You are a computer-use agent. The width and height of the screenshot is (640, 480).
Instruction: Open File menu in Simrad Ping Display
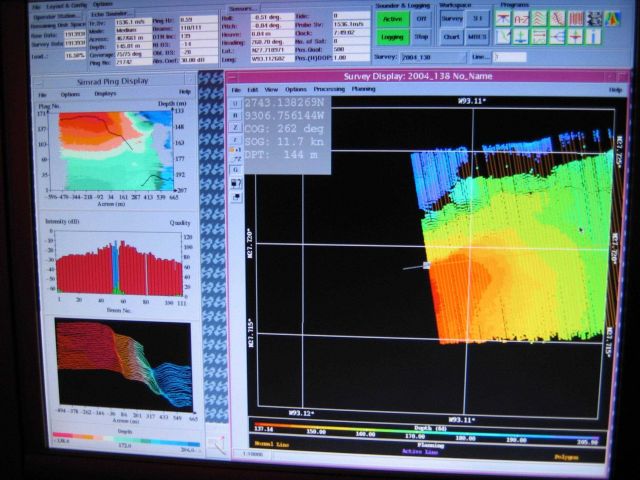[x=42, y=95]
